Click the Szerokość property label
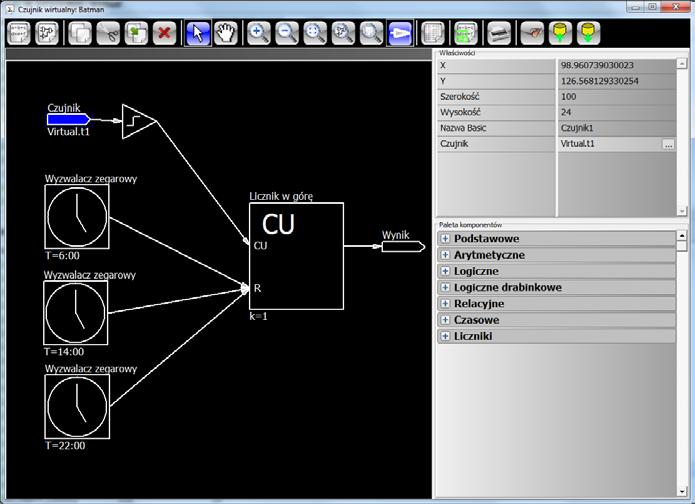This screenshot has height=504, width=695. pyautogui.click(x=460, y=97)
